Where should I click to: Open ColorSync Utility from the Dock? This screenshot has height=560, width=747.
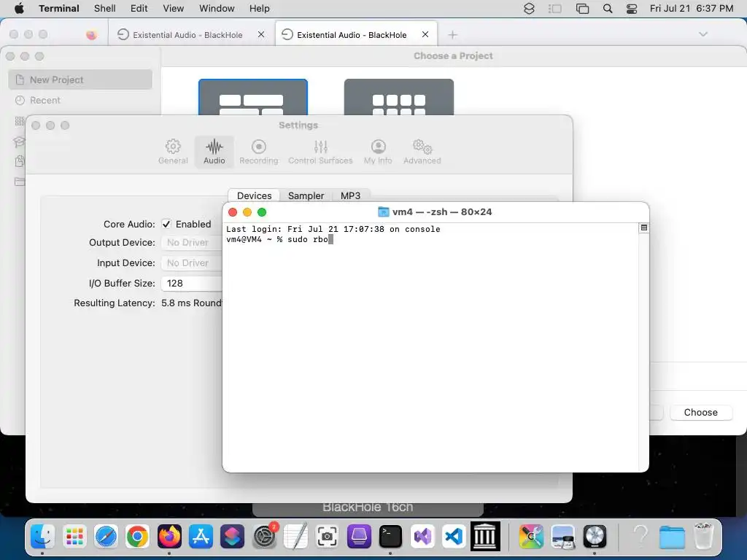pos(531,537)
